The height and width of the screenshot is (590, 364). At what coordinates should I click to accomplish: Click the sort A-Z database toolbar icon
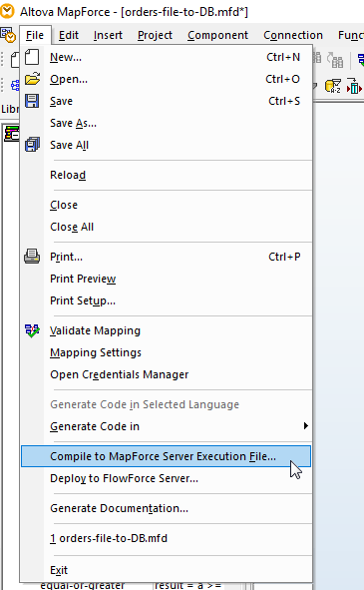click(333, 86)
